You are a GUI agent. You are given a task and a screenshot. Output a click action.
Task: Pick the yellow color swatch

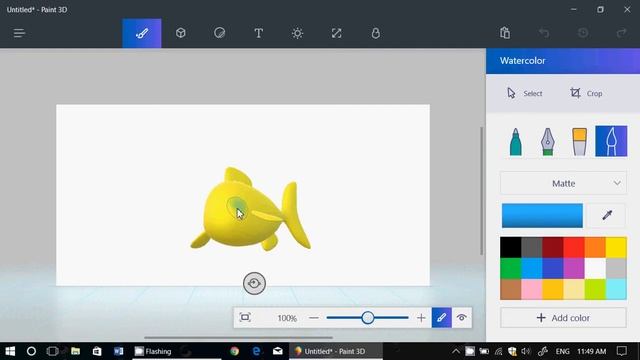(616, 247)
